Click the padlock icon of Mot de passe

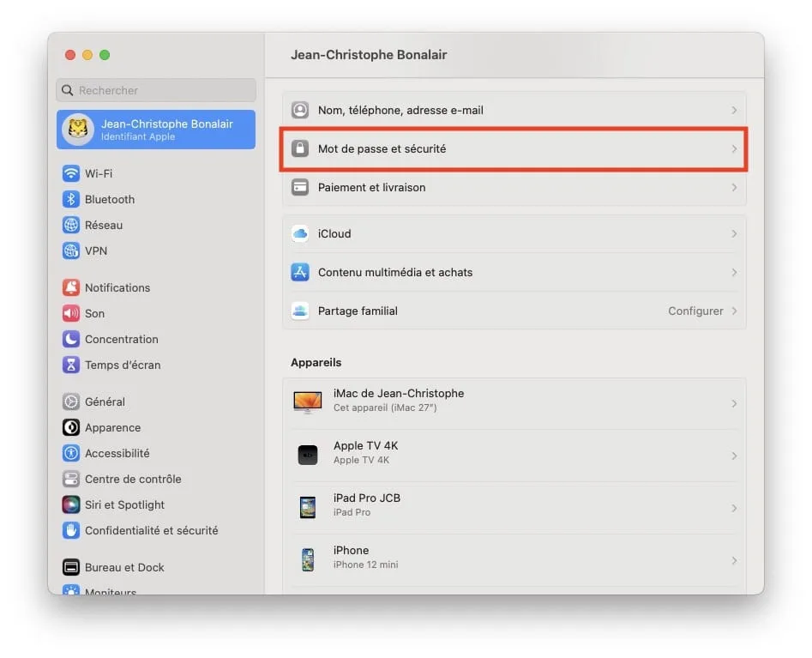pos(300,148)
